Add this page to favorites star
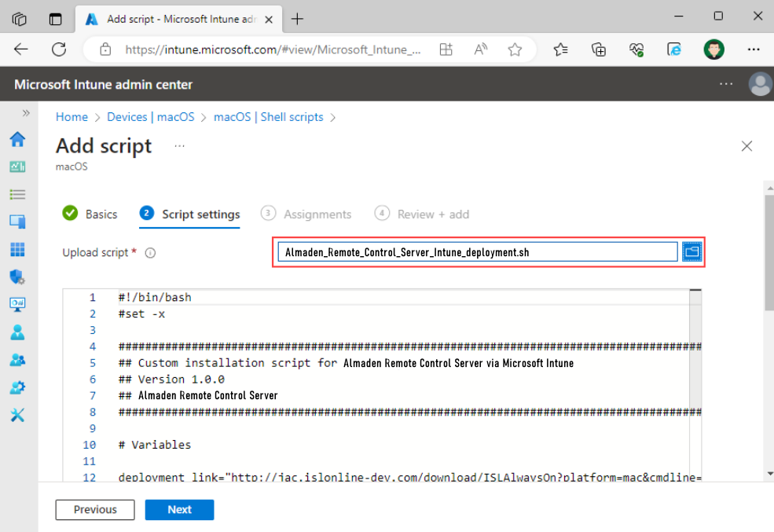 tap(515, 50)
